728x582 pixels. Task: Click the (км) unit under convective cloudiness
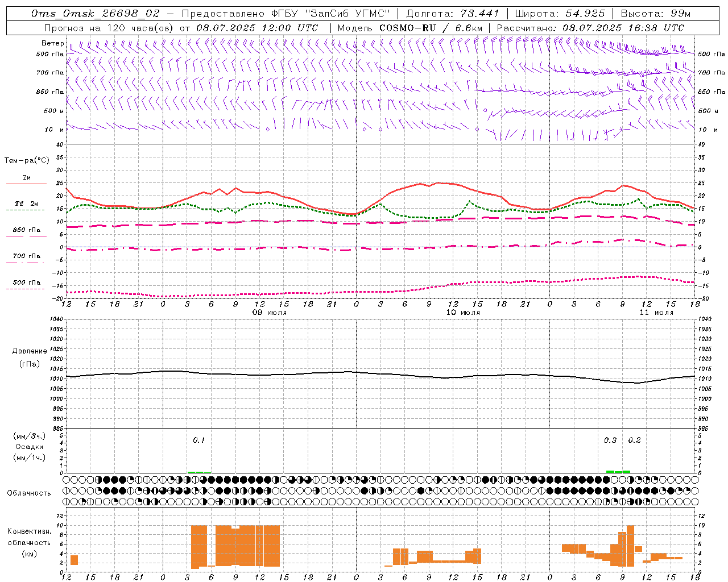[x=29, y=554]
